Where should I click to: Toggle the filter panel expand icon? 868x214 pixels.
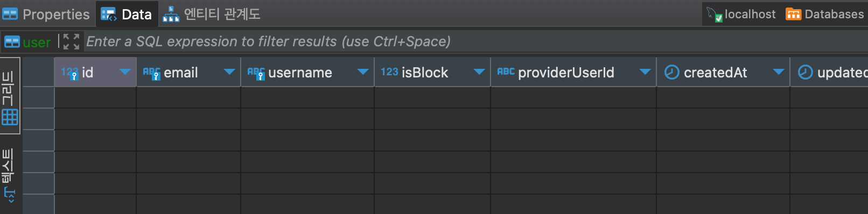coord(71,41)
